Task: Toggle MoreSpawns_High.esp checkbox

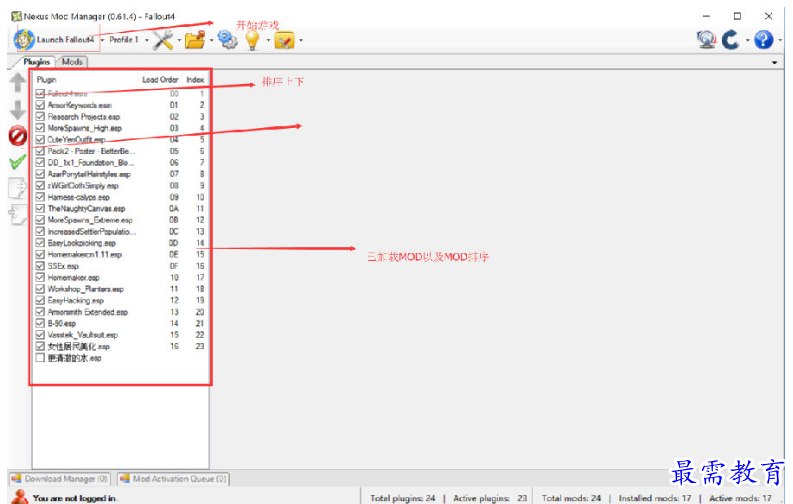Action: pos(40,128)
